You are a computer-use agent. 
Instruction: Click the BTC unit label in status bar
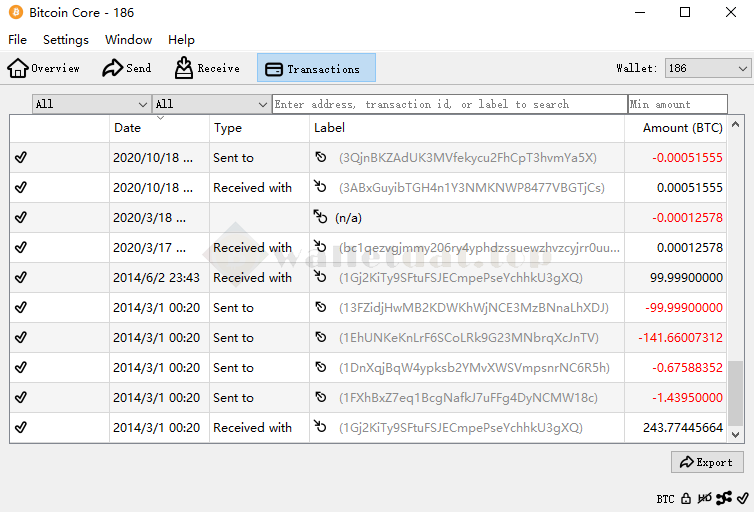[665, 498]
